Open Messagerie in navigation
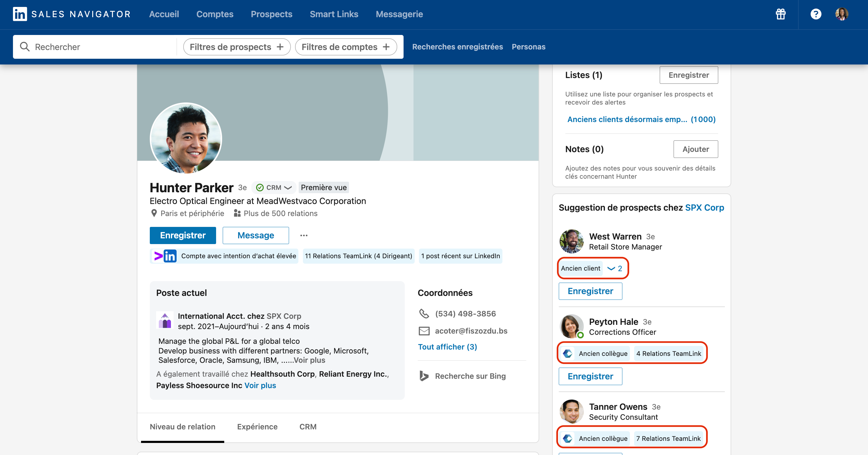Screen dimensions: 868x455 [x=399, y=14]
